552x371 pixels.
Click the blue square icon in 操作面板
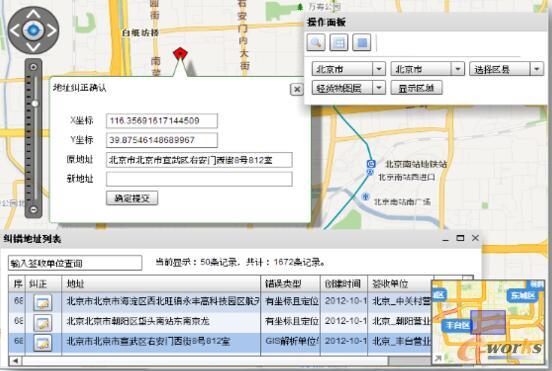point(362,43)
